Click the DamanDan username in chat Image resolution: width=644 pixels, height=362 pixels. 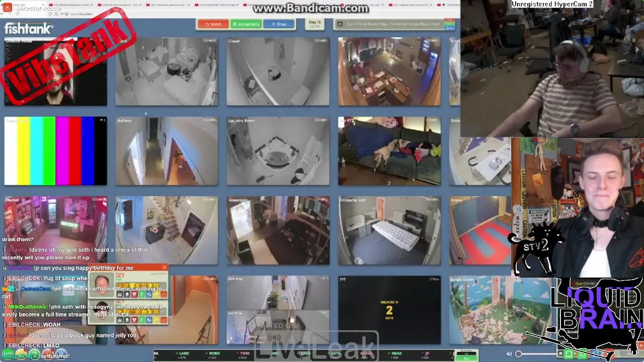(x=36, y=289)
